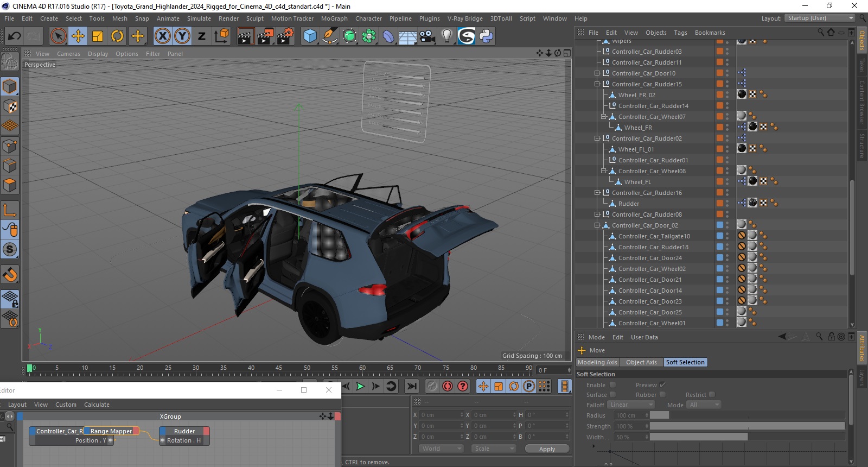The height and width of the screenshot is (467, 868).
Task: Add a Cube primitive object
Action: tap(310, 36)
